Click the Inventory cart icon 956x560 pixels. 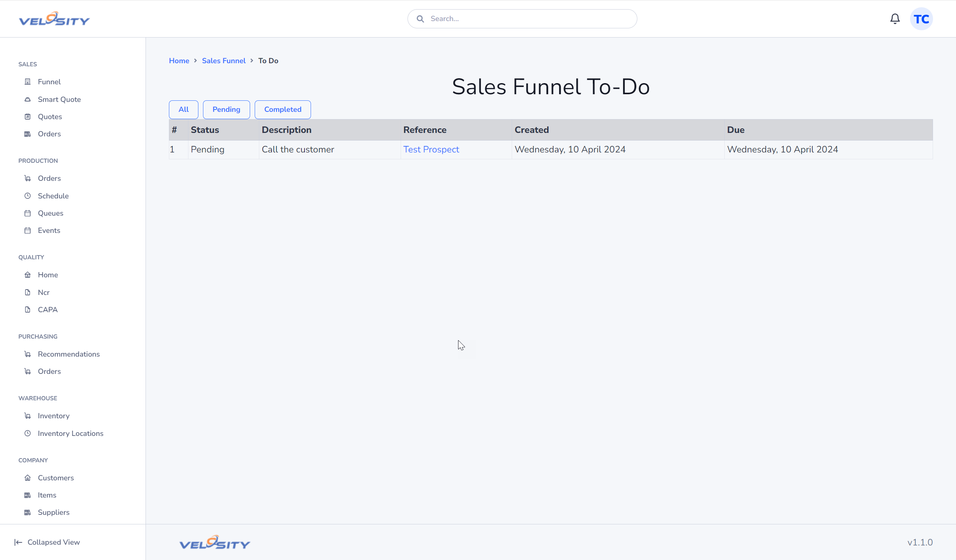coord(28,416)
